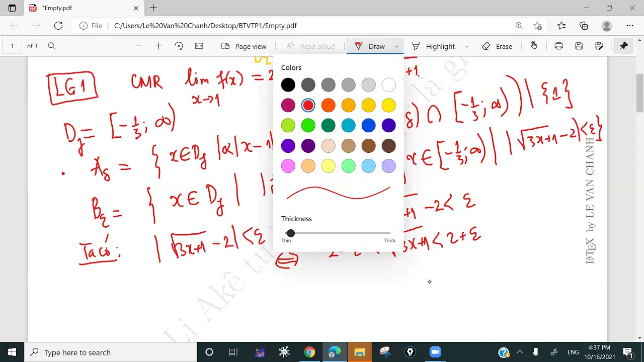Open Cortana from the taskbar
This screenshot has height=362, width=644.
pos(209,352)
